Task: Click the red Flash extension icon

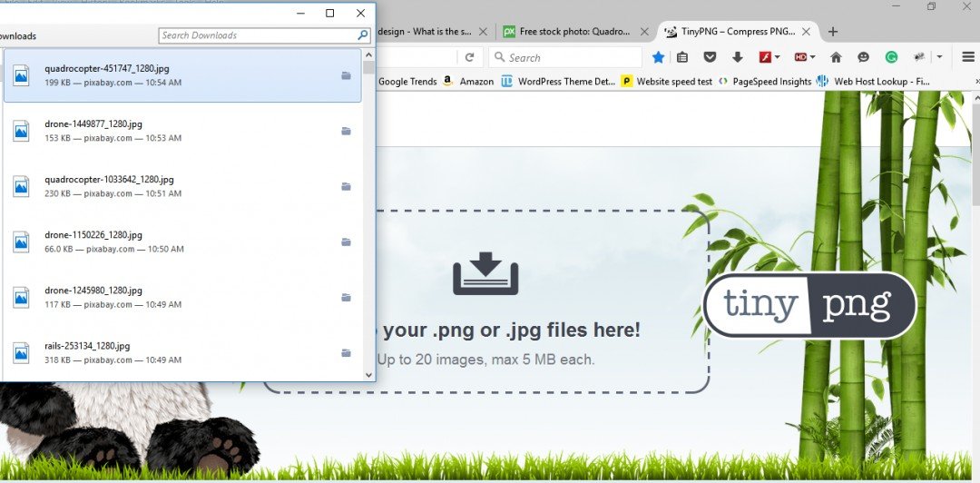Action: tap(765, 57)
